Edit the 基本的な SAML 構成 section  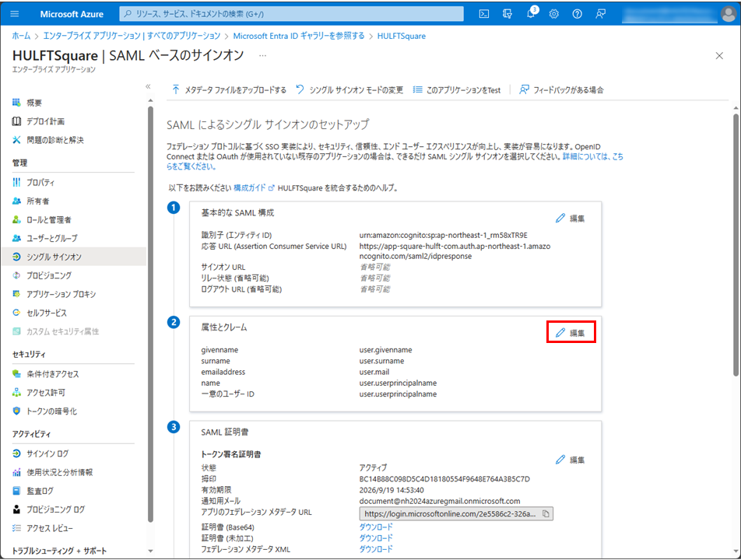point(571,219)
